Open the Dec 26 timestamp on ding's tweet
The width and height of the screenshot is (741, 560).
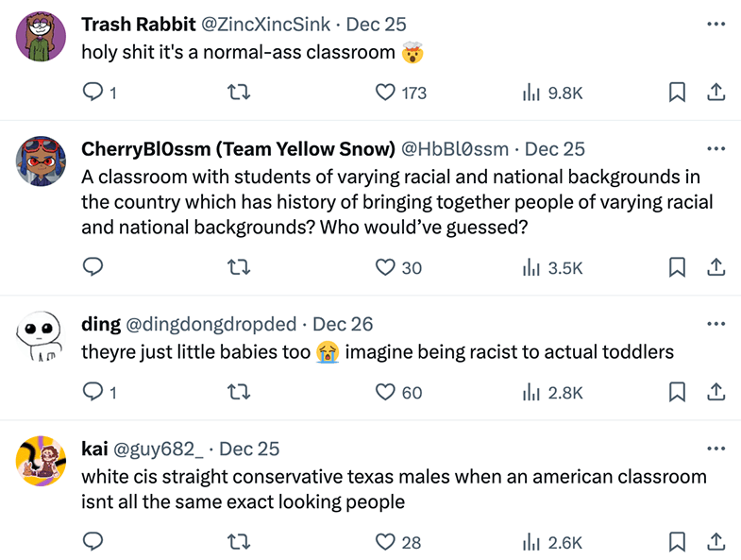click(343, 324)
